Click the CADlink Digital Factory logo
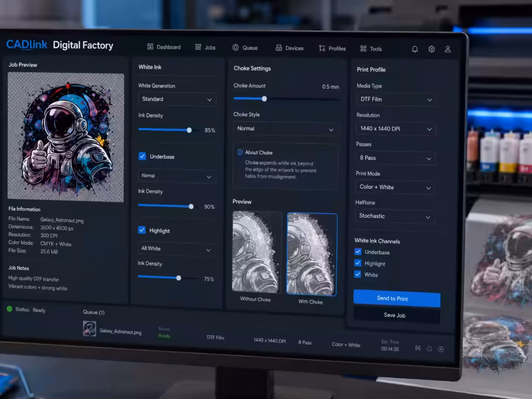This screenshot has height=399, width=532. point(60,45)
